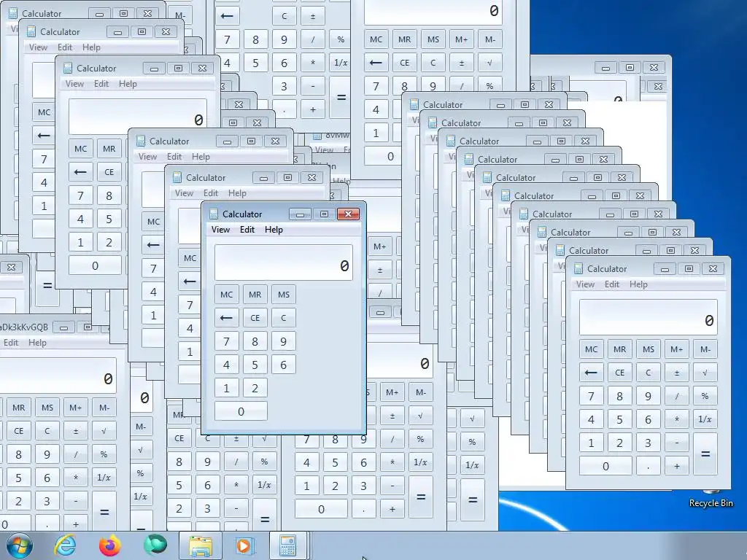747x560 pixels.
Task: Click digit 9 in the active Calculator
Action: [x=284, y=341]
